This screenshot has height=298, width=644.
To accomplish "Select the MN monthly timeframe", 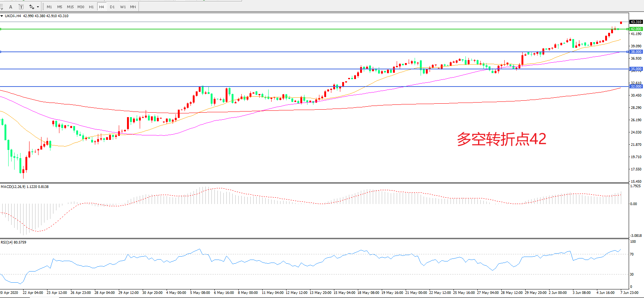I will pos(133,7).
